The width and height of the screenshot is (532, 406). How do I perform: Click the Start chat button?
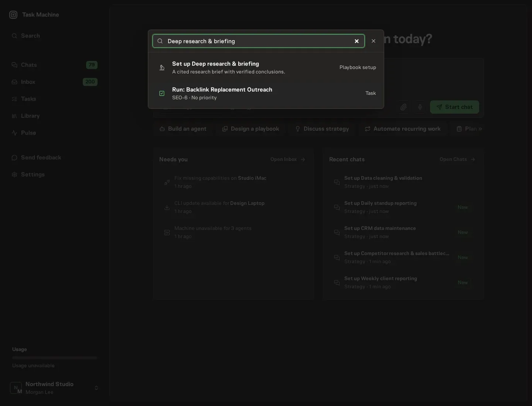[x=454, y=107]
